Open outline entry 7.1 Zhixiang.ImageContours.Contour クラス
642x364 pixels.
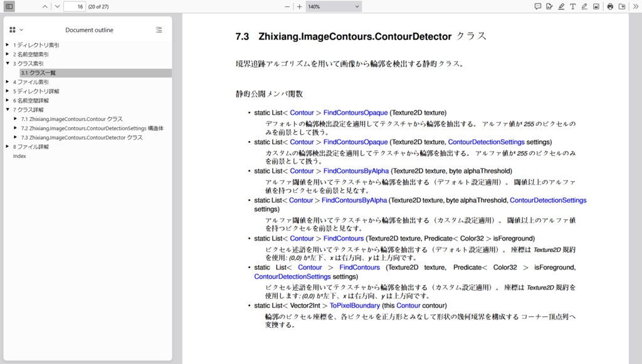pos(71,119)
